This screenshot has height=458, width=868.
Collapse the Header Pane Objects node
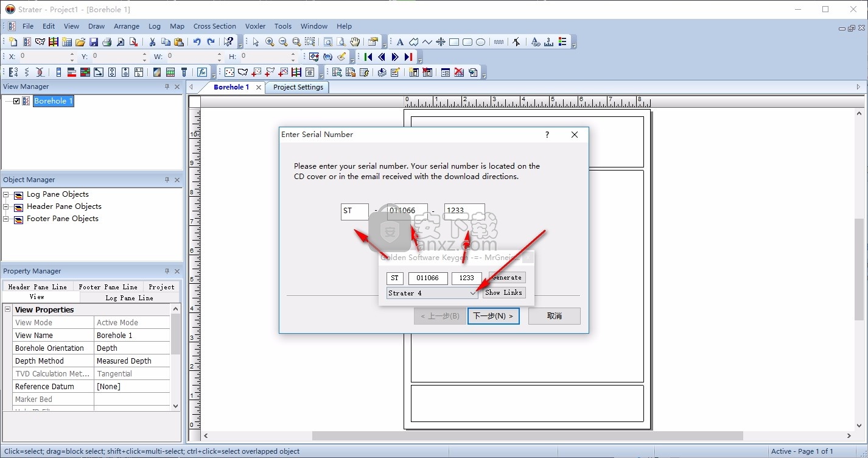pyautogui.click(x=6, y=207)
